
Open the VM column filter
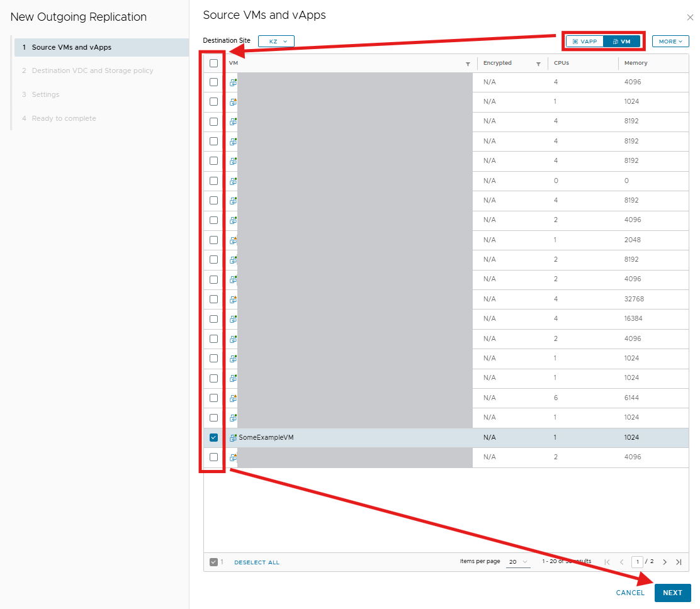(x=468, y=64)
